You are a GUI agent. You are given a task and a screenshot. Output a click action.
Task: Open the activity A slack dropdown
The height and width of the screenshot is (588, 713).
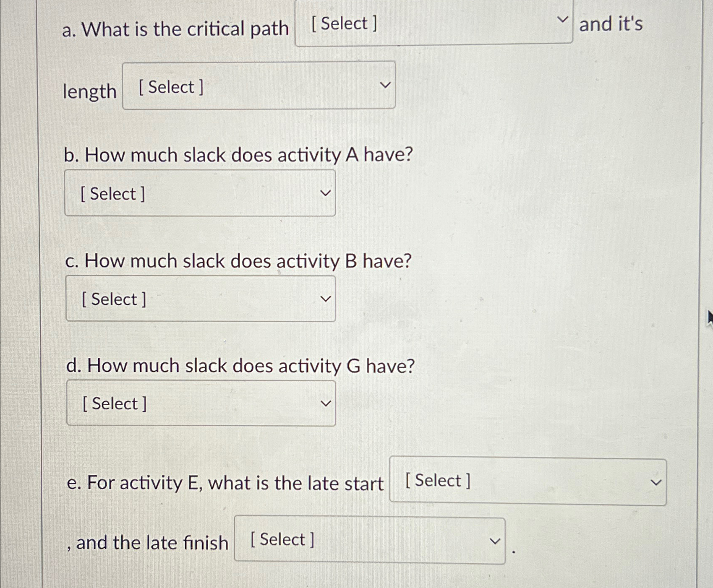coord(200,193)
